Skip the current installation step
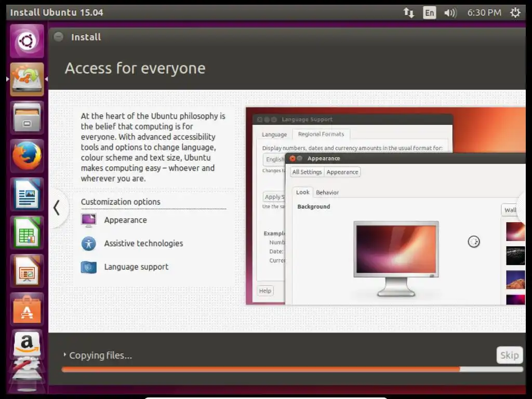Viewport: 532px width, 399px height. point(509,355)
